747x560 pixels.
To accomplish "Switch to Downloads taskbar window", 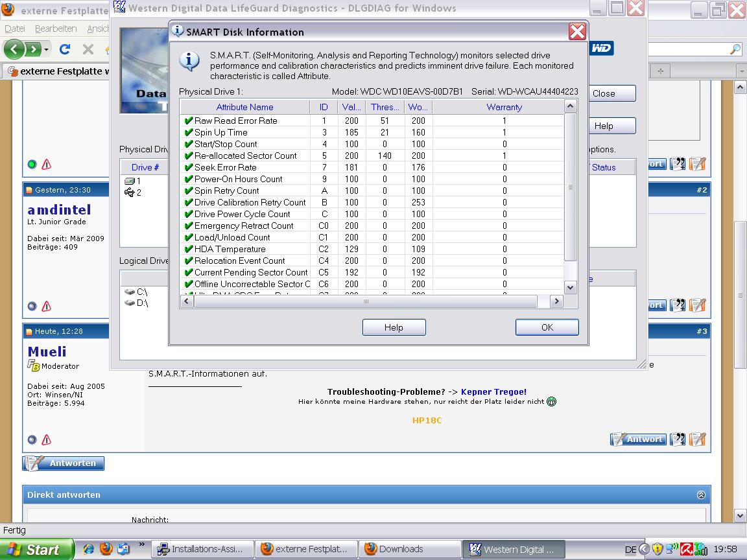I will pyautogui.click(x=409, y=549).
